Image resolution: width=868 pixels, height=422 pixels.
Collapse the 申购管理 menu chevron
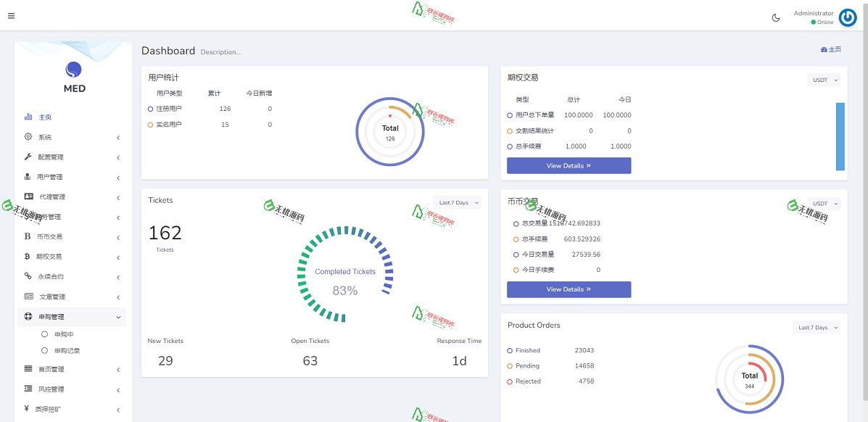[x=118, y=317]
